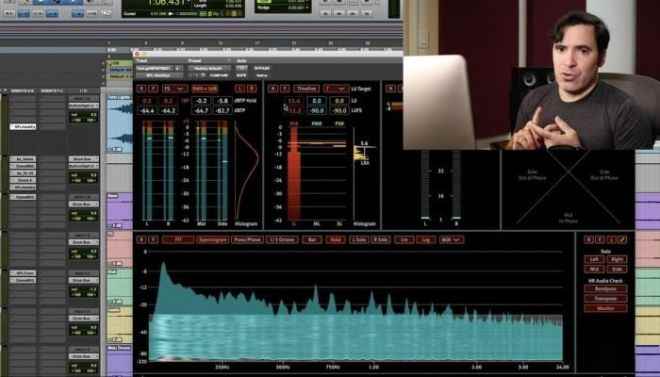Click the Pro Tools main time counter display
Screen dimensions: 660x377
[168, 3]
